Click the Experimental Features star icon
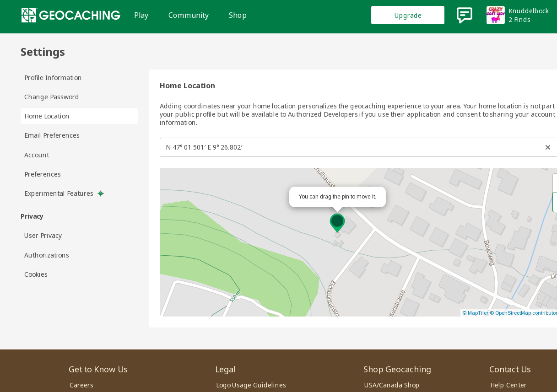Image resolution: width=557 pixels, height=392 pixels. pos(101,193)
